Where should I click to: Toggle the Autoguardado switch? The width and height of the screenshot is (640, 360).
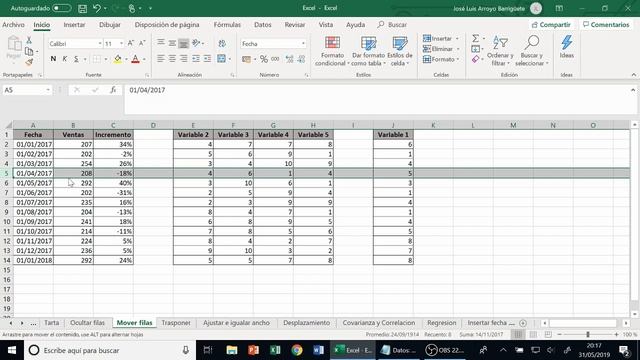(x=61, y=8)
